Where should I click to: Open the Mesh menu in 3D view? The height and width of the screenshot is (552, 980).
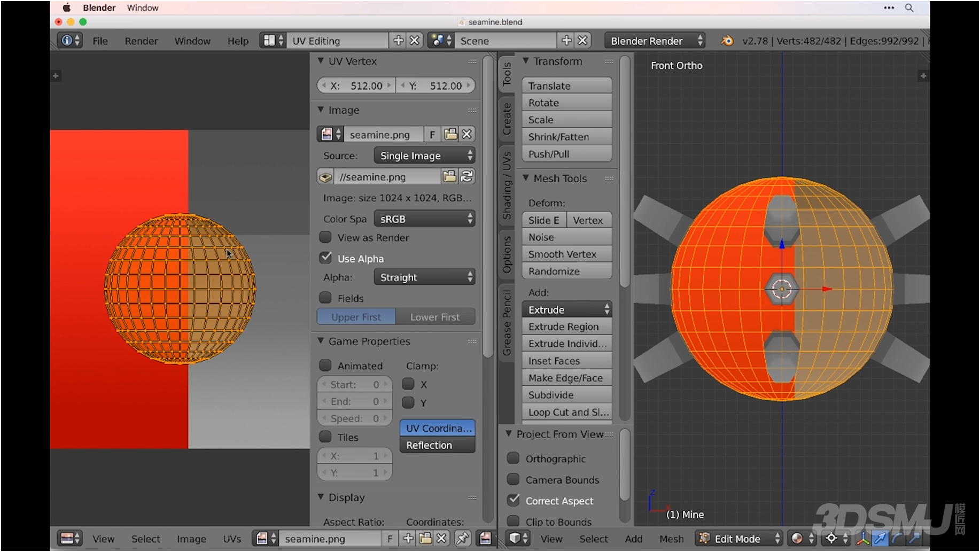pyautogui.click(x=671, y=539)
